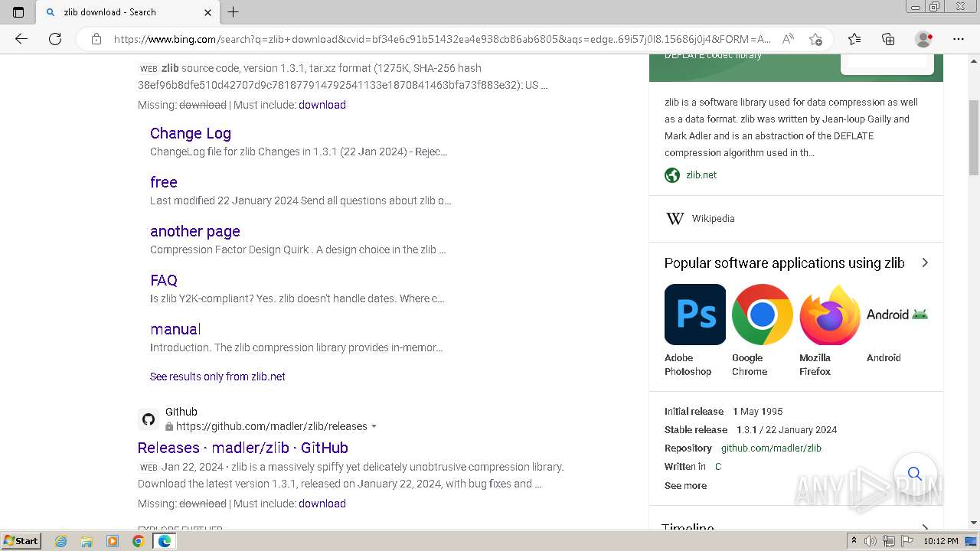This screenshot has width=980, height=551.
Task: Click the 'C' written-in language link
Action: [718, 466]
